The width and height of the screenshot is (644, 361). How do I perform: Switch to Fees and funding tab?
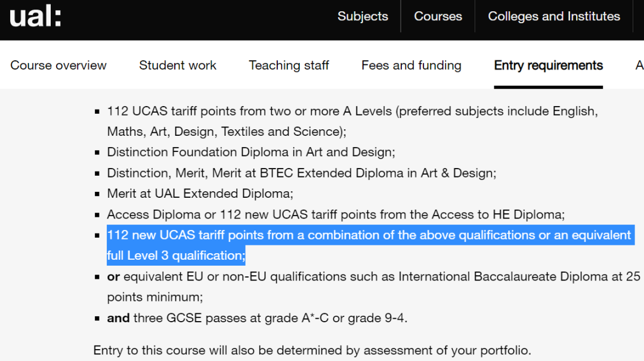(x=411, y=65)
